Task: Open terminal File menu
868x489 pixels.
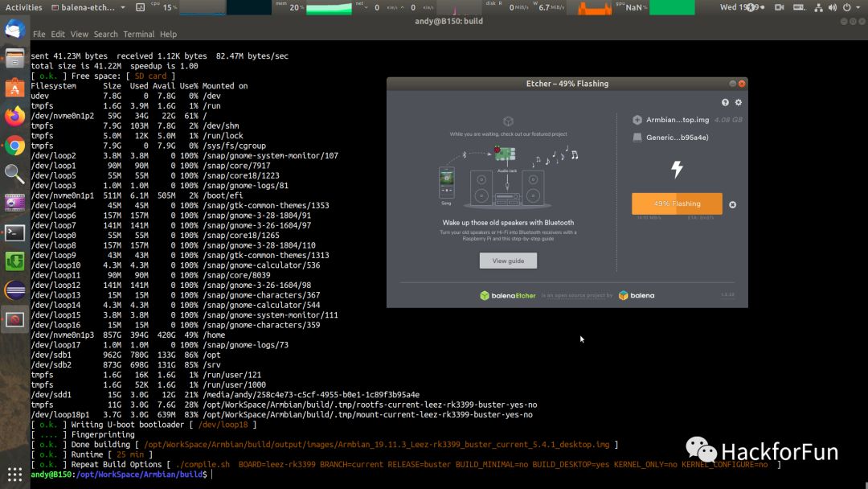Action: [x=39, y=35]
